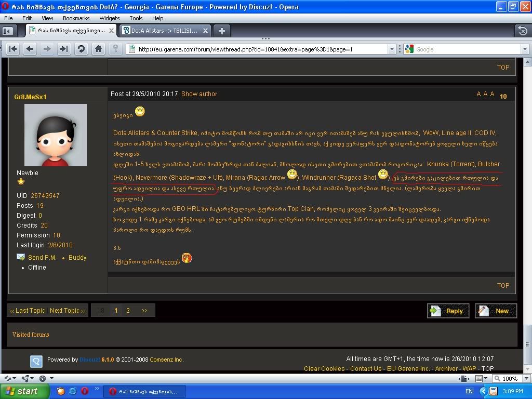Viewport: 532px width, 399px height.
Task: Click the Reply button
Action: coord(448,311)
